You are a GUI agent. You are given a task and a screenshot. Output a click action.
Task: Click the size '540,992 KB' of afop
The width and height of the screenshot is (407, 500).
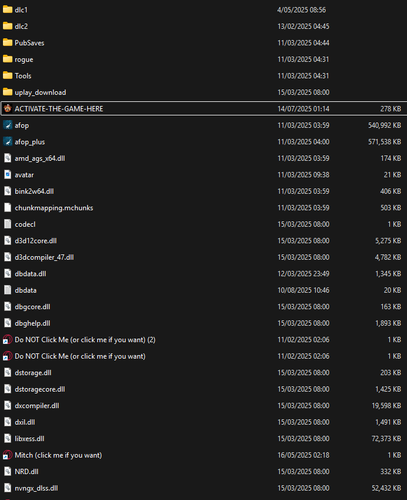[x=385, y=125]
